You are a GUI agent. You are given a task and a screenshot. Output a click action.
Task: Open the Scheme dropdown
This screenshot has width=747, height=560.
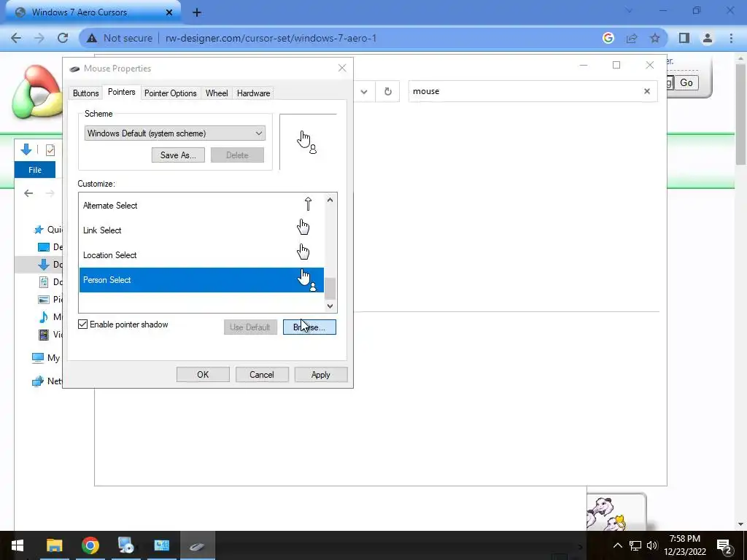tap(175, 133)
